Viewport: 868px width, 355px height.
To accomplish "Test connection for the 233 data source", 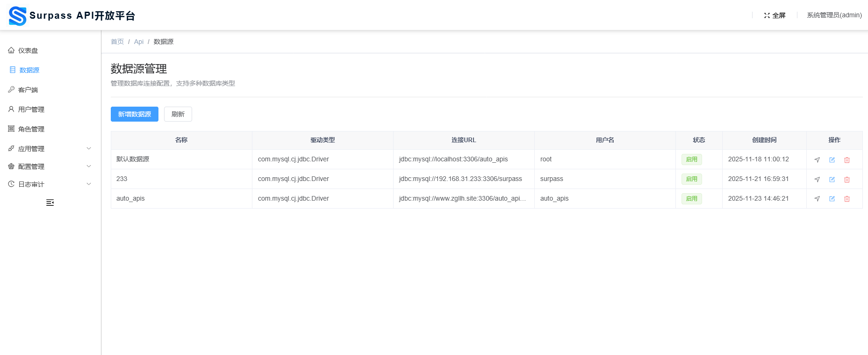I will point(817,180).
